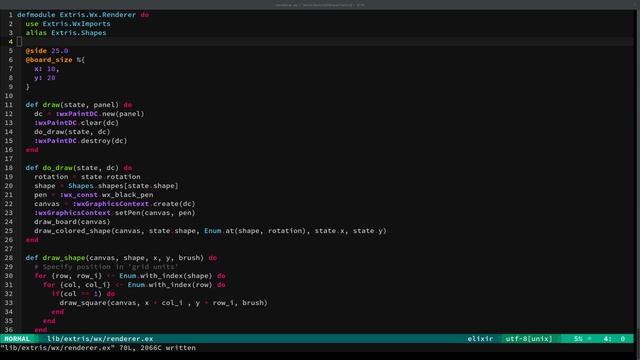Click ':wxPaintDC.clear(dc)' line
Image resolution: width=640 pixels, height=360 pixels.
(x=76, y=123)
